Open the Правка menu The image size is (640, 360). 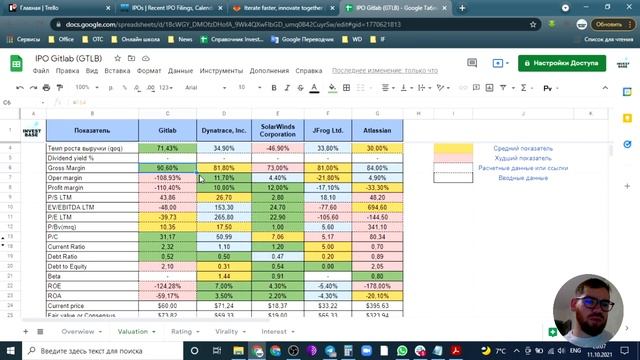click(x=67, y=71)
